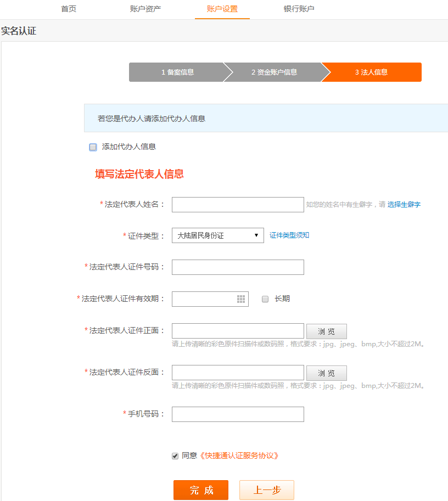Focus the 法定代表人姓名 input field
448x501 pixels.
tap(238, 205)
